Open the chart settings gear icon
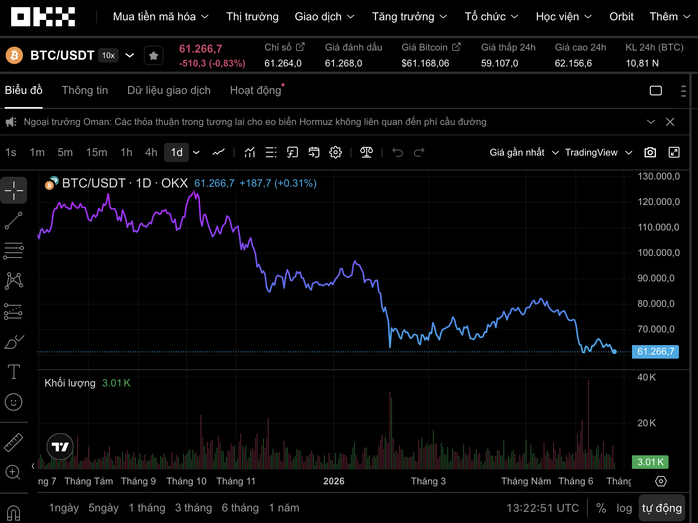698x523 pixels. tap(335, 153)
